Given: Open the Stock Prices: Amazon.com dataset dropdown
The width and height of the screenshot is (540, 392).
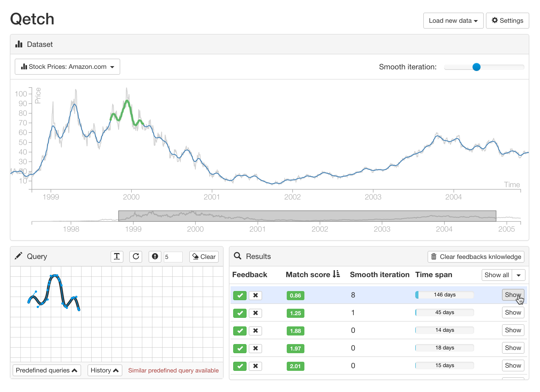Looking at the screenshot, I should tap(67, 67).
